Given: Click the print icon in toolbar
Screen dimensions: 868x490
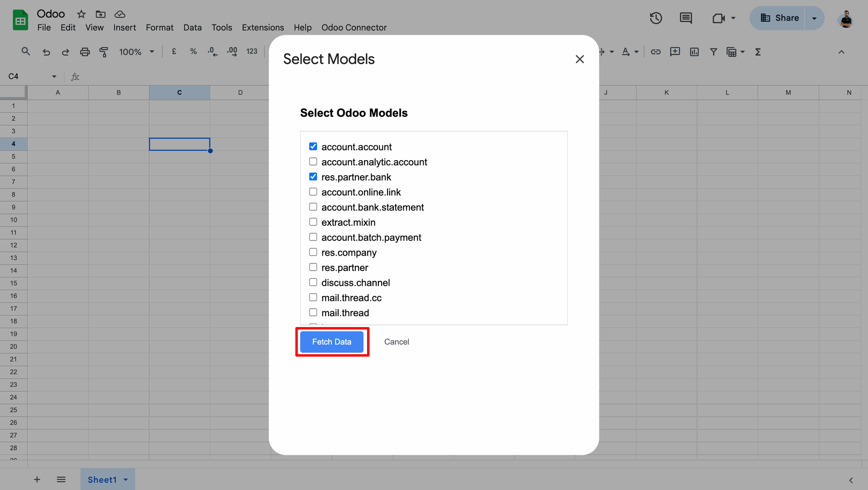Looking at the screenshot, I should click(x=85, y=52).
